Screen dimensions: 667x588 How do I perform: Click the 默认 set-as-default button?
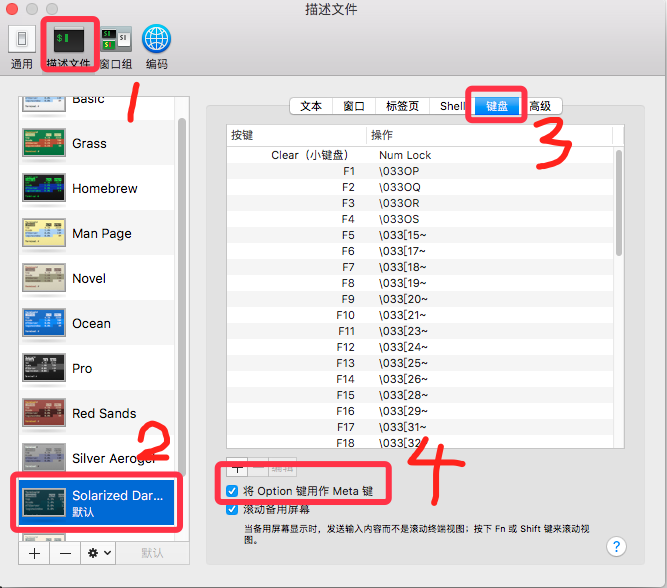[152, 553]
